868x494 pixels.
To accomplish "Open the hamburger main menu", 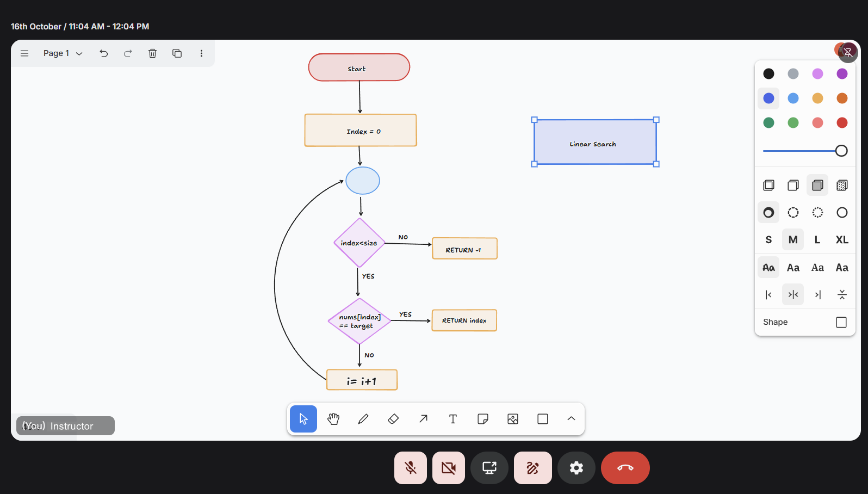I will click(x=24, y=53).
